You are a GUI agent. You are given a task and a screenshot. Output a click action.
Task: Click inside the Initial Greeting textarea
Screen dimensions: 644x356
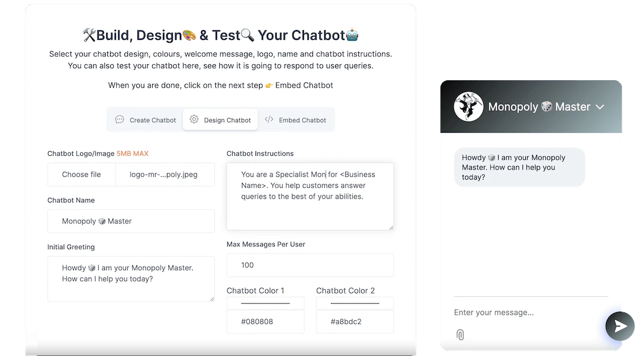pos(131,279)
